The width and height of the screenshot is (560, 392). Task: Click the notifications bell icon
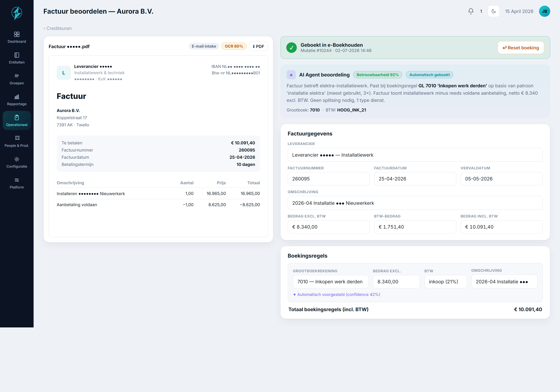(x=471, y=11)
